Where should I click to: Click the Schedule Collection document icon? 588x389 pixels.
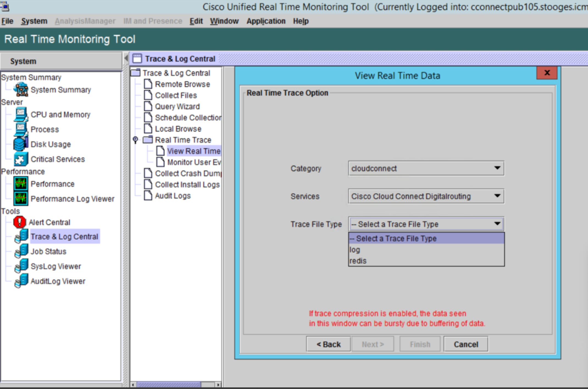tap(148, 117)
